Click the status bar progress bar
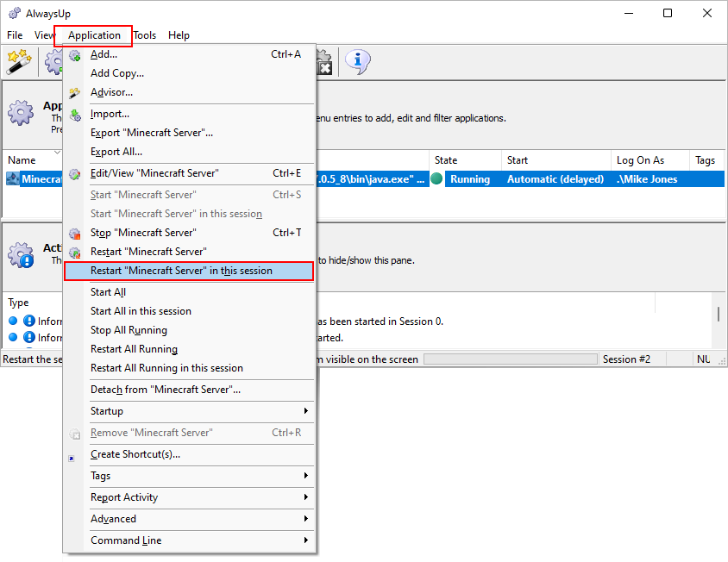728x562 pixels. coord(511,359)
